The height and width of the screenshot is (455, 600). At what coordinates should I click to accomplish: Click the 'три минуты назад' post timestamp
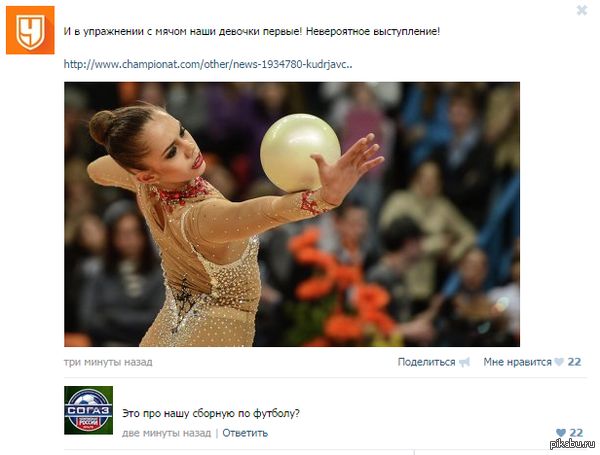108,362
